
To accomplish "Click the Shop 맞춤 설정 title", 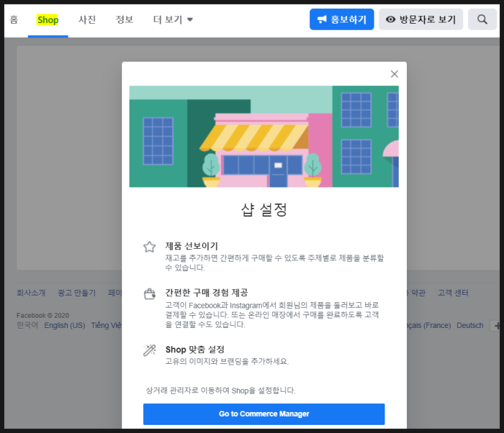I will pos(195,349).
